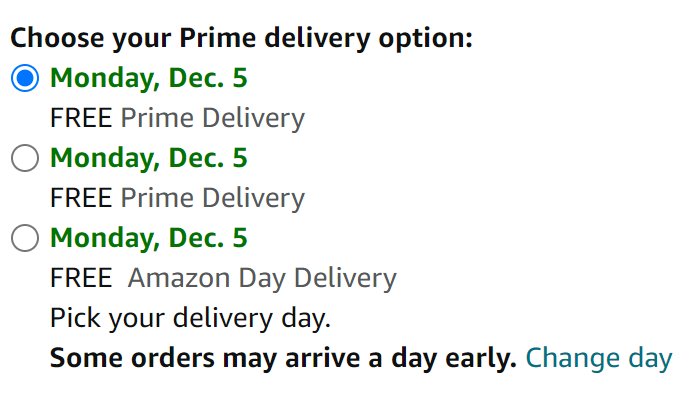696x396 pixels.
Task: Click the Monday, Dec. 5 label above Amazon Day Delivery
Action: (x=149, y=238)
